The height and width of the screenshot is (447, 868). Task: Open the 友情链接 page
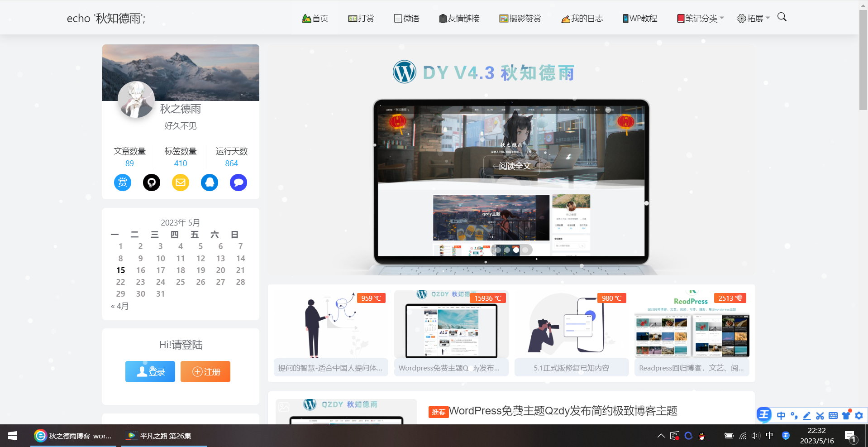pos(459,19)
